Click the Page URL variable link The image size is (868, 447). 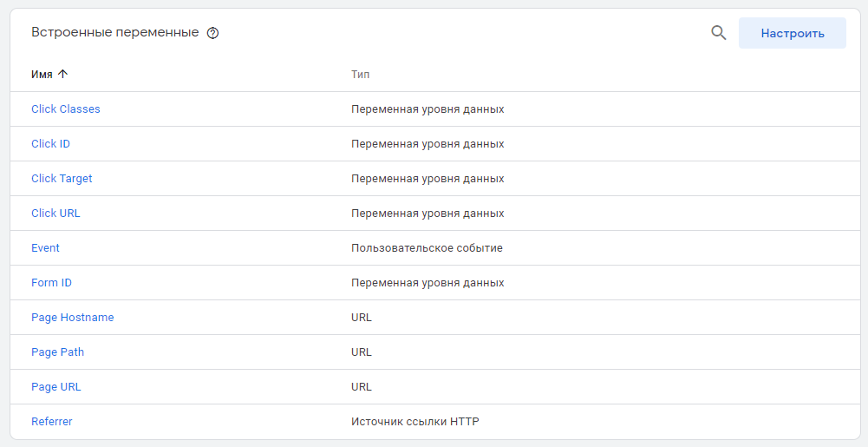55,387
